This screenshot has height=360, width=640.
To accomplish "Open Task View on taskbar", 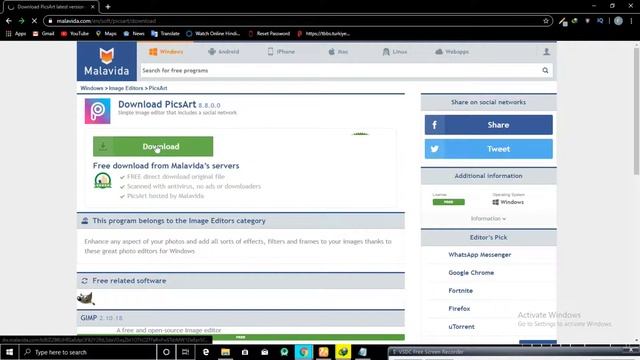I will click(185, 352).
